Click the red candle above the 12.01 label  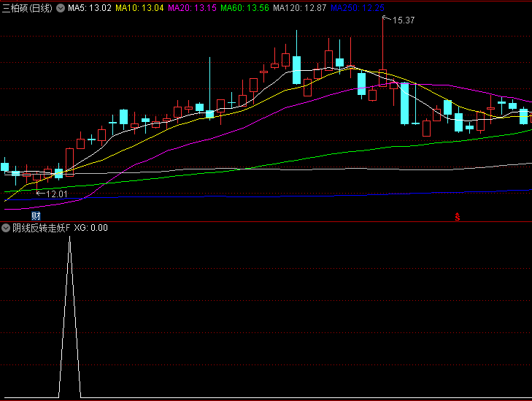click(36, 177)
